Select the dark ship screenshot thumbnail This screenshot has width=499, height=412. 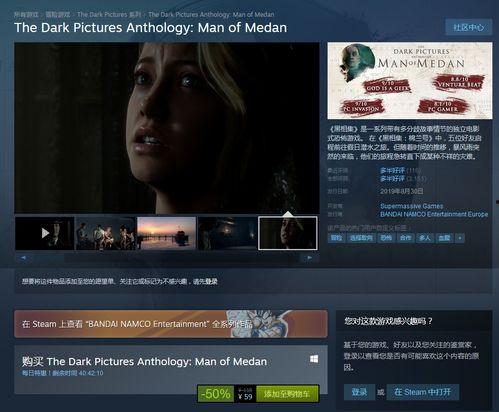click(x=227, y=233)
